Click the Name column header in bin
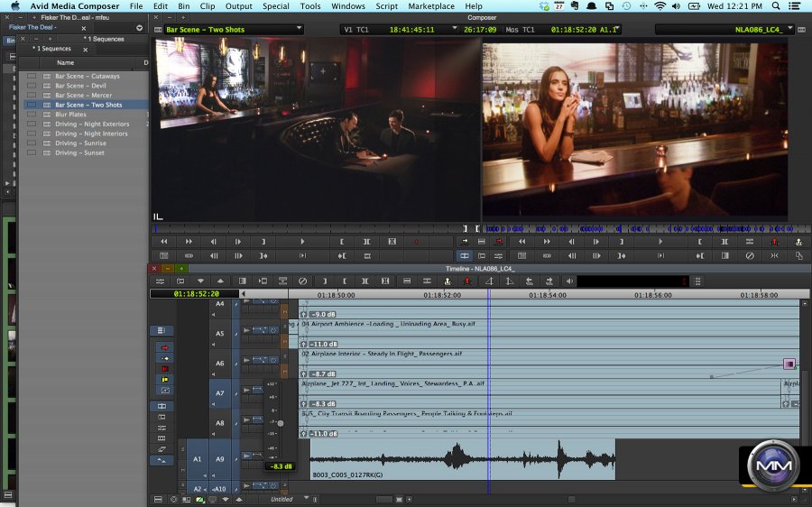812x507 pixels. tap(66, 63)
